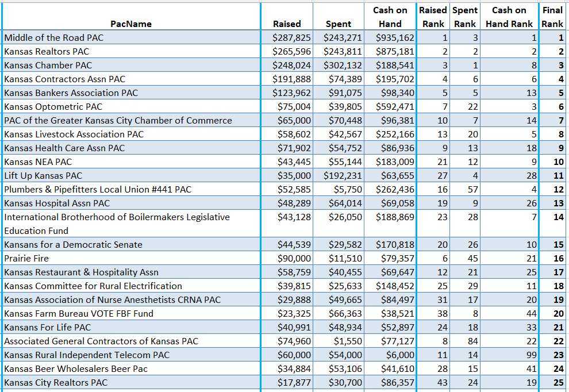Click the Middle of the Road PAC cell
The image size is (569, 392).
coord(131,37)
